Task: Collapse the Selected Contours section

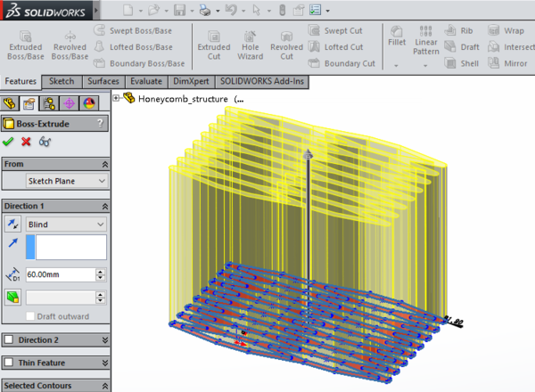Action: [105, 386]
